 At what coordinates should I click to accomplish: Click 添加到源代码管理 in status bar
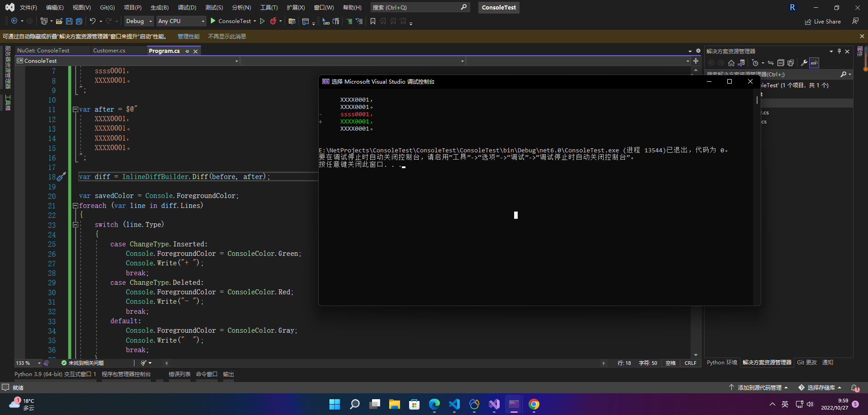[759, 388]
